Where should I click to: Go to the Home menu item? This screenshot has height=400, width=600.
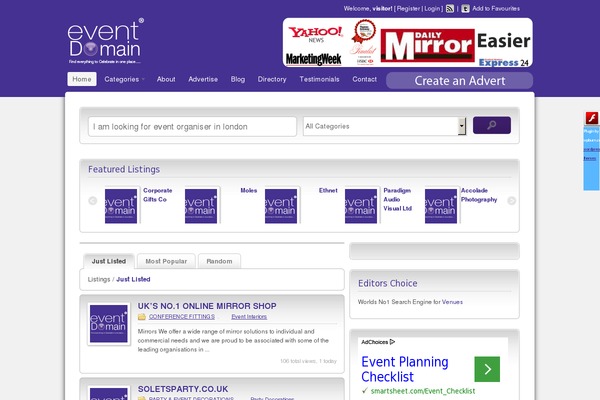pos(82,79)
